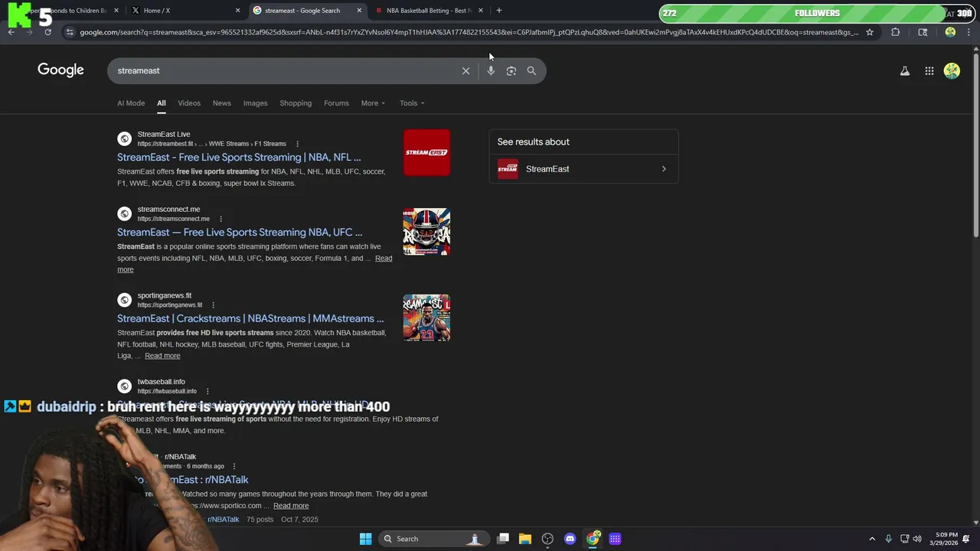Viewport: 980px width, 551px height.
Task: Switch to AI Mode tab
Action: coord(131,103)
